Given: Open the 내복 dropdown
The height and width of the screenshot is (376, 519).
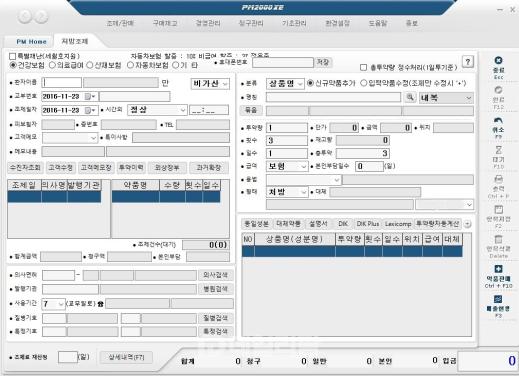Looking at the screenshot, I should coord(446,98).
